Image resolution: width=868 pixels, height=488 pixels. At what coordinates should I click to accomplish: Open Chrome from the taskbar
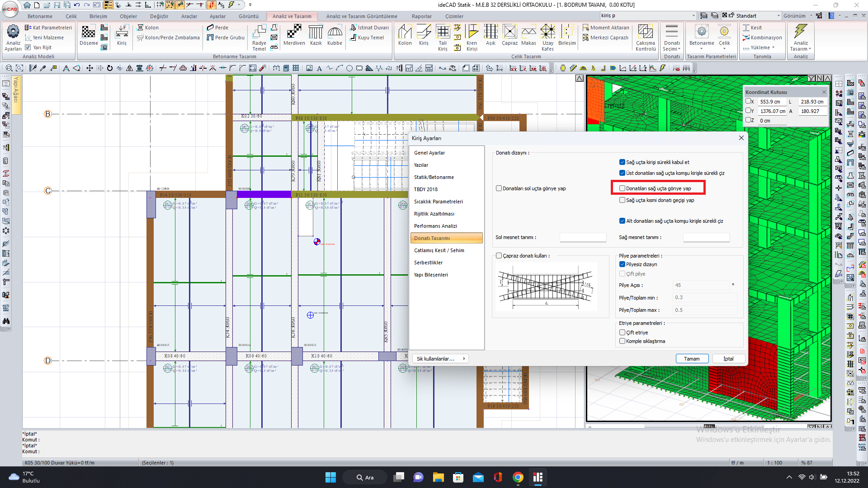point(518,478)
